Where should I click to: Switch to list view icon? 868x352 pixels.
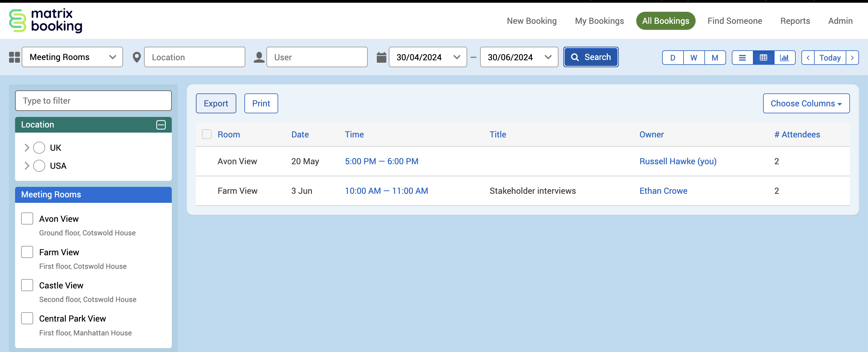click(742, 58)
